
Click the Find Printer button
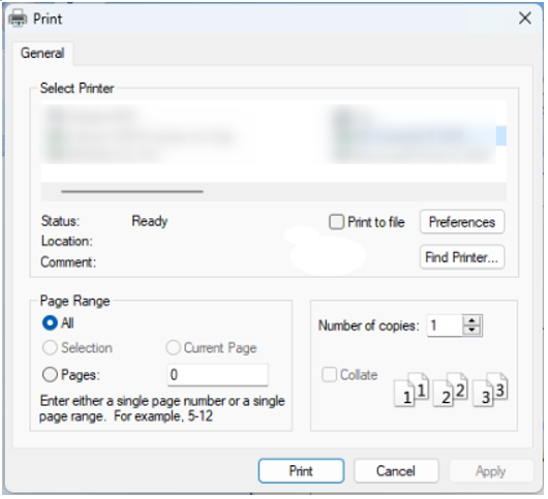(462, 258)
